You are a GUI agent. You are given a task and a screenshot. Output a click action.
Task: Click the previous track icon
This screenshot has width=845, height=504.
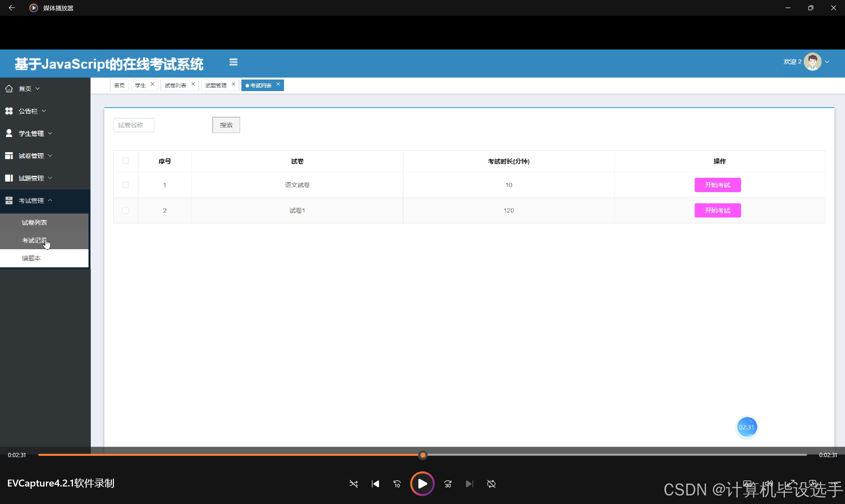tap(375, 484)
